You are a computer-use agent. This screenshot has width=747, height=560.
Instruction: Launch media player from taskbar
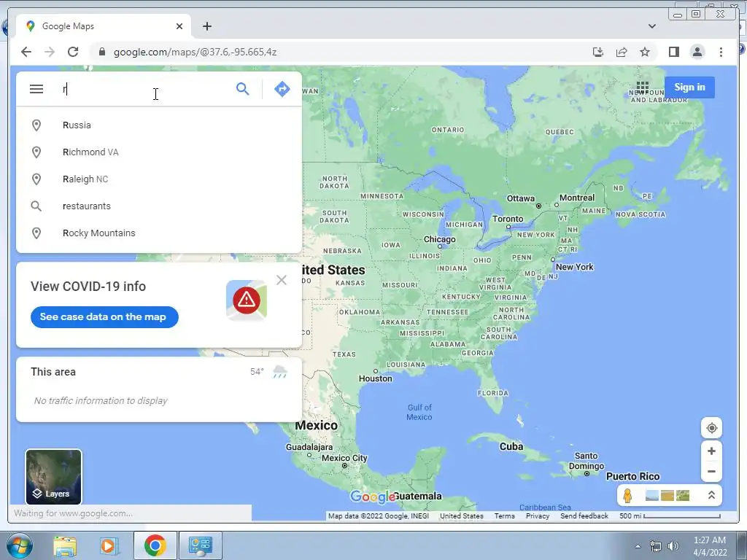coord(109,545)
